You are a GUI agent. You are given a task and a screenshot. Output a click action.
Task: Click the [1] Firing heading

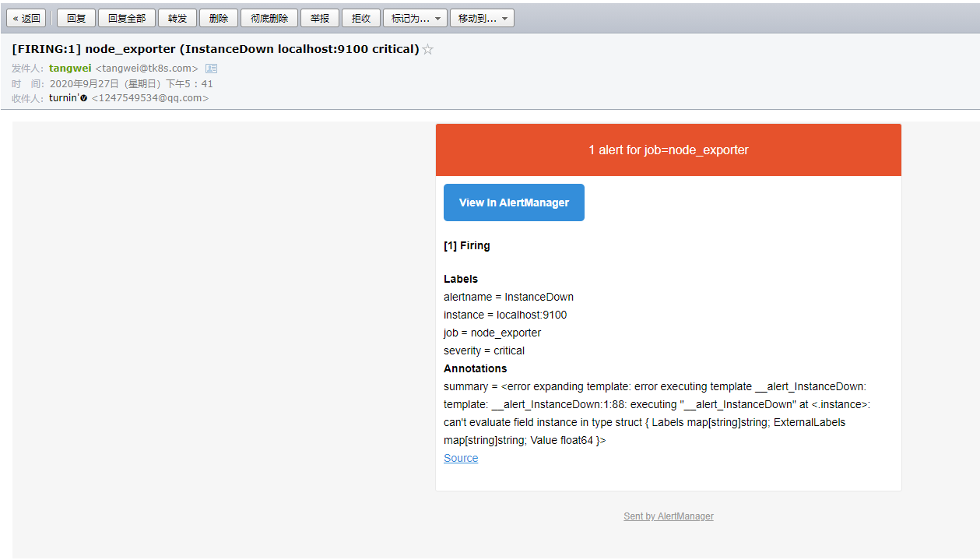(x=467, y=245)
